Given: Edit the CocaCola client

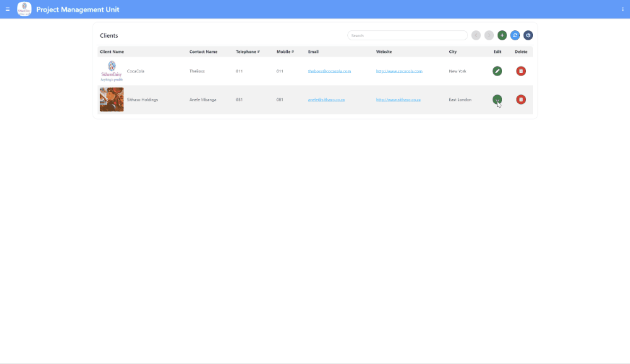Looking at the screenshot, I should [498, 71].
